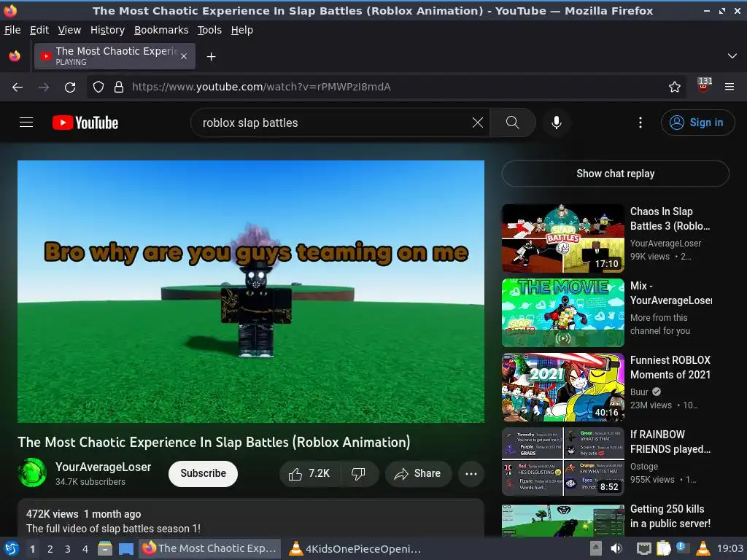
Task: Open the File menu
Action: click(x=13, y=30)
